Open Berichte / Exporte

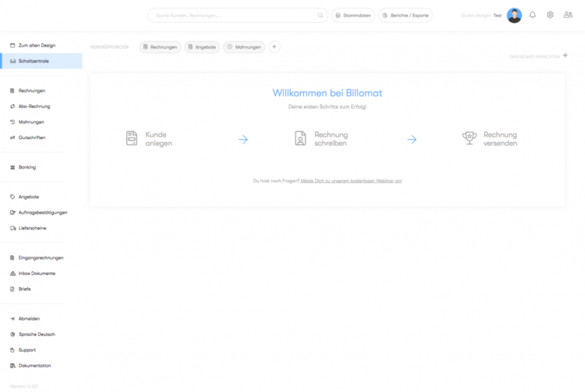coord(405,15)
